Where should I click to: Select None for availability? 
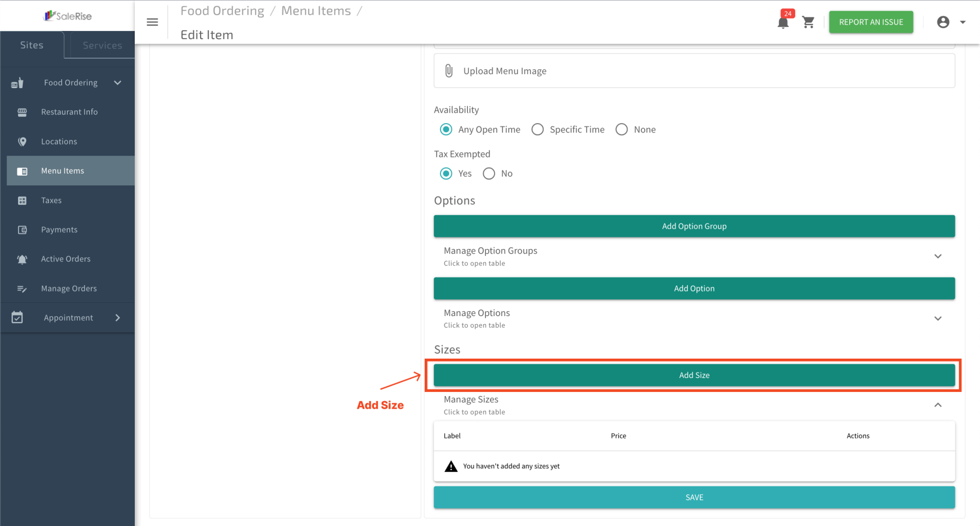pyautogui.click(x=622, y=129)
